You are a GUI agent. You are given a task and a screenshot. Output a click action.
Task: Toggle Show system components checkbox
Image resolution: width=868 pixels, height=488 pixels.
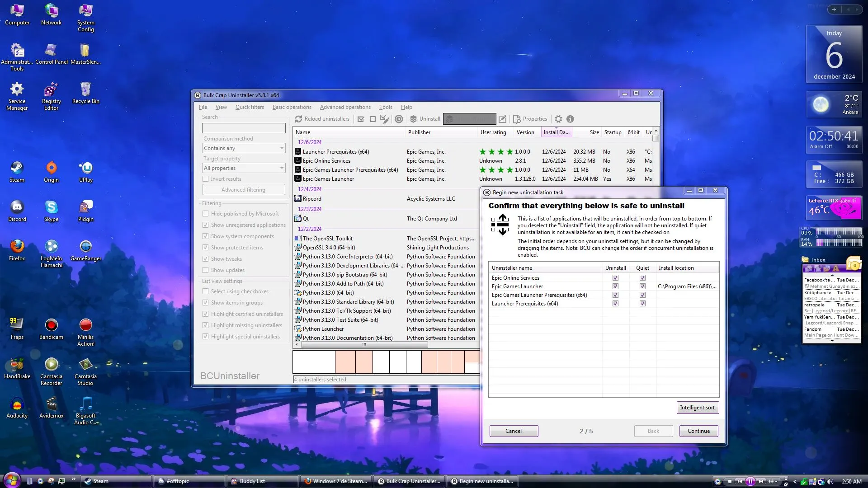click(206, 236)
